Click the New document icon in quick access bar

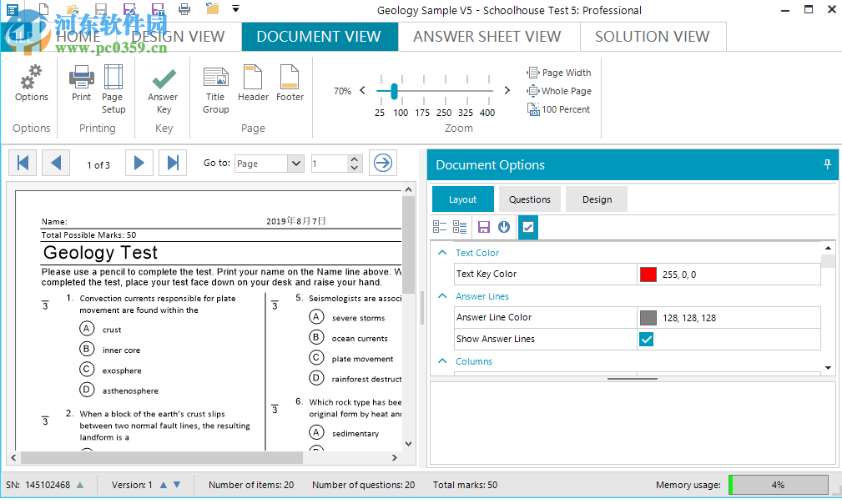pyautogui.click(x=44, y=8)
